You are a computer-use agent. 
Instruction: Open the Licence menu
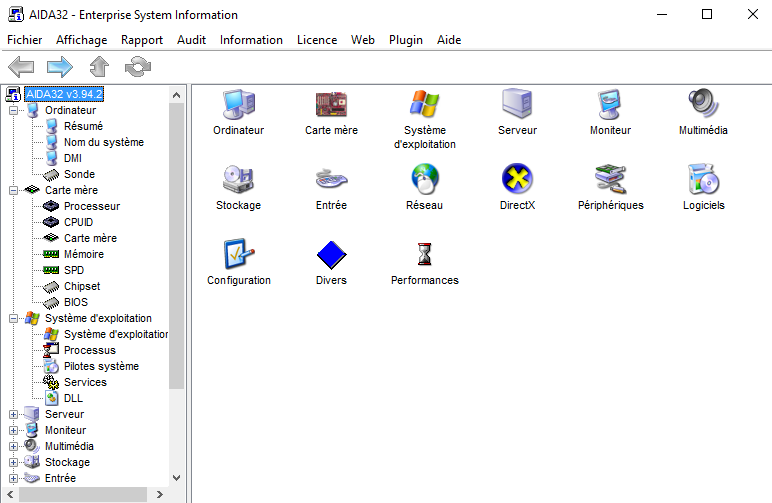point(317,40)
